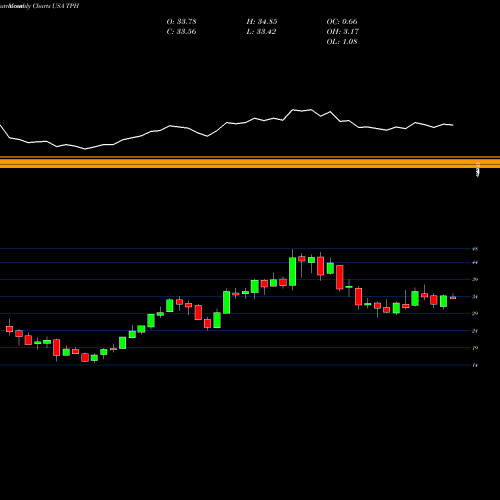Click the price axis label '24'
Viewport: 500px width, 500px height.
475,331
